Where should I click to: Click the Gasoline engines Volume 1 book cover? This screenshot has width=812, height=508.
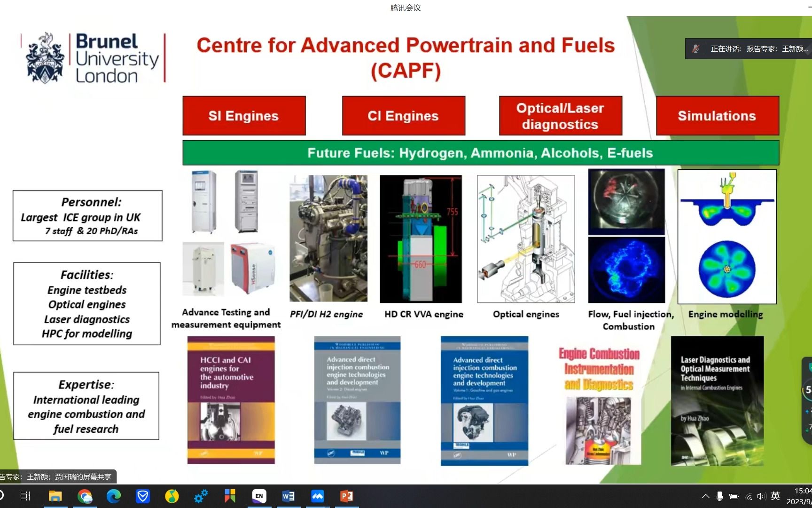484,401
